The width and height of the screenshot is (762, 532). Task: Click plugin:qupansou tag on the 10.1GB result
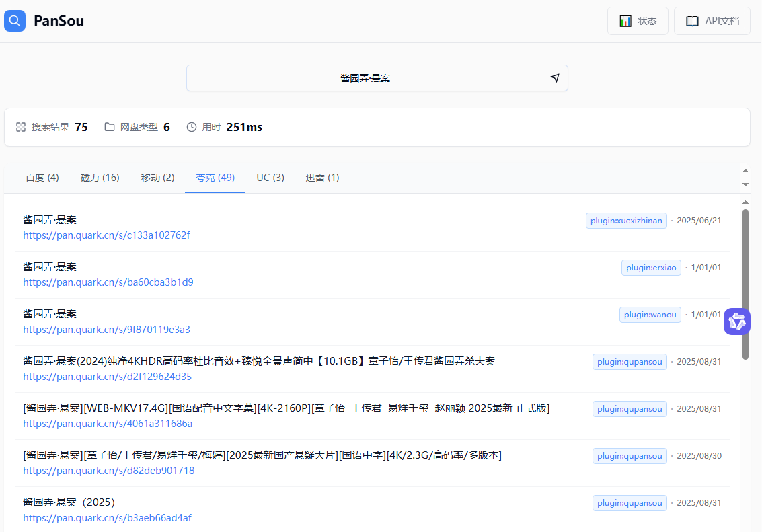click(630, 362)
